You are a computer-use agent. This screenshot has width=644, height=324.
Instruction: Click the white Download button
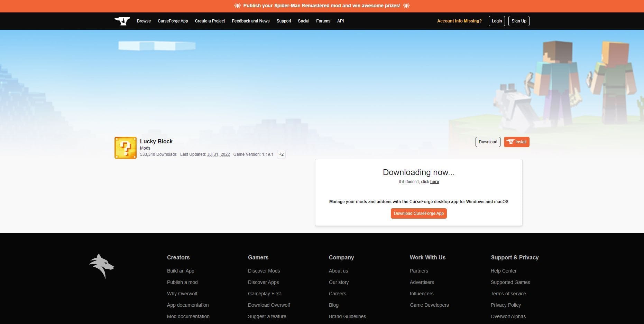point(488,142)
